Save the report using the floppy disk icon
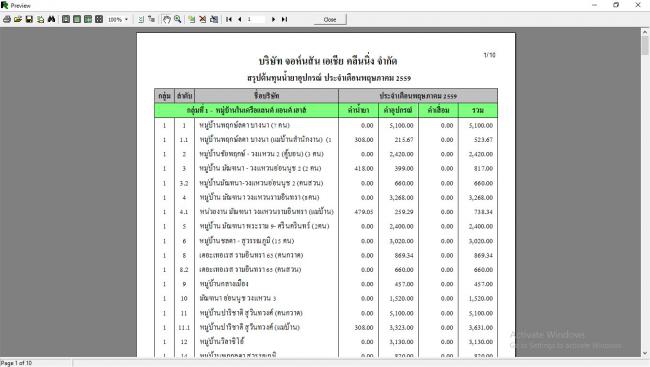 tap(29, 19)
